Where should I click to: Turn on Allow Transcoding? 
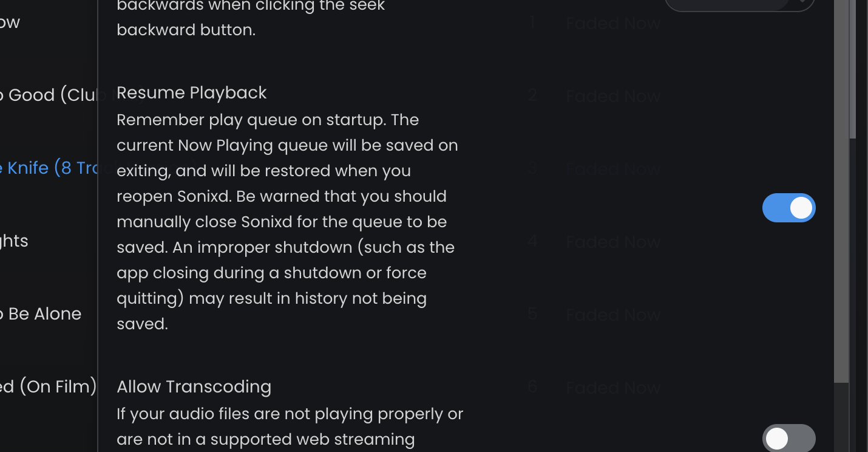788,437
